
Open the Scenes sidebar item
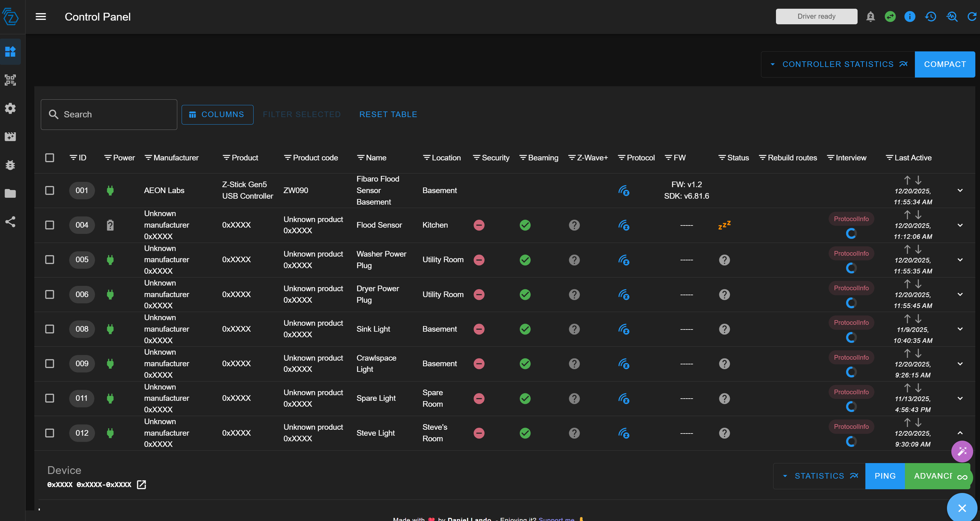[10, 136]
